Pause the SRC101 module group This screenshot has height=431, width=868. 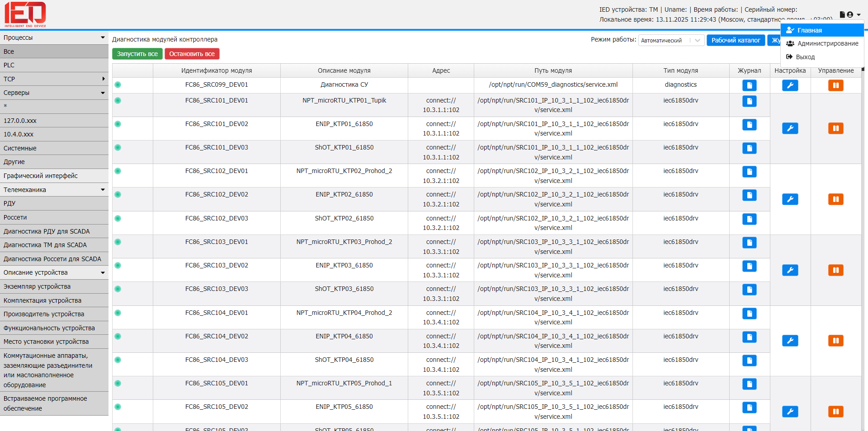pos(835,128)
